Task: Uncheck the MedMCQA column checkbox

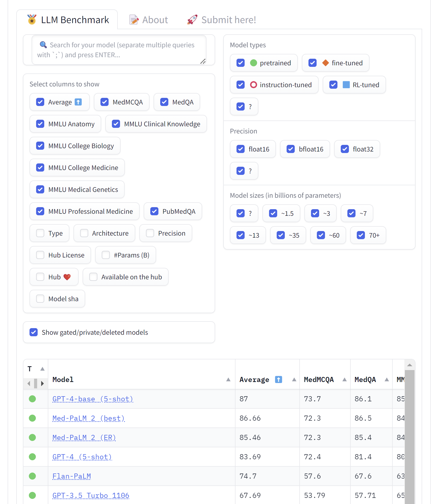Action: point(105,102)
